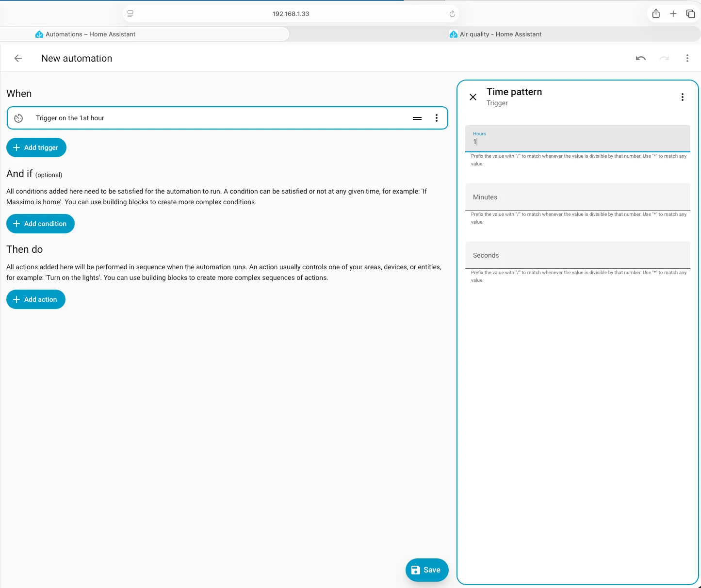Click the drag handle on the trigger row
Image resolution: width=701 pixels, height=588 pixels.
[x=417, y=118]
